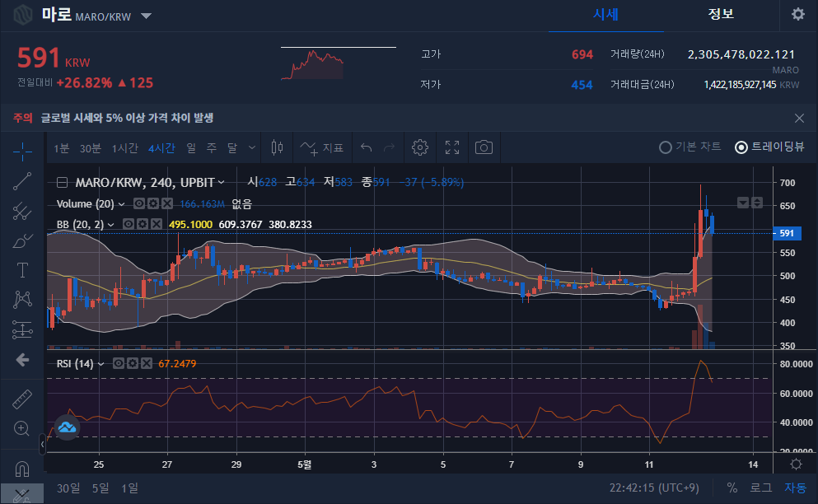This screenshot has width=818, height=504.
Task: Open BB indicator settings gear
Action: click(x=142, y=224)
